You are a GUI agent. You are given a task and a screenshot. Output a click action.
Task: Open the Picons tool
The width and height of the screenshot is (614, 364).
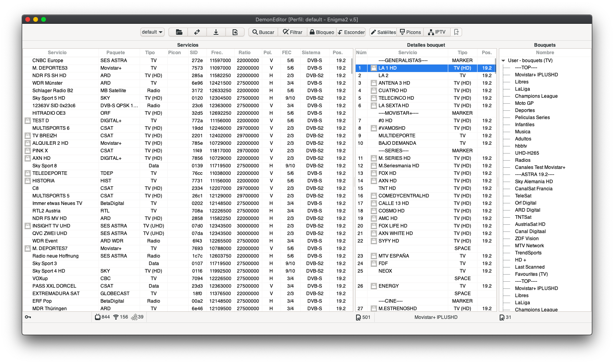[x=410, y=32]
